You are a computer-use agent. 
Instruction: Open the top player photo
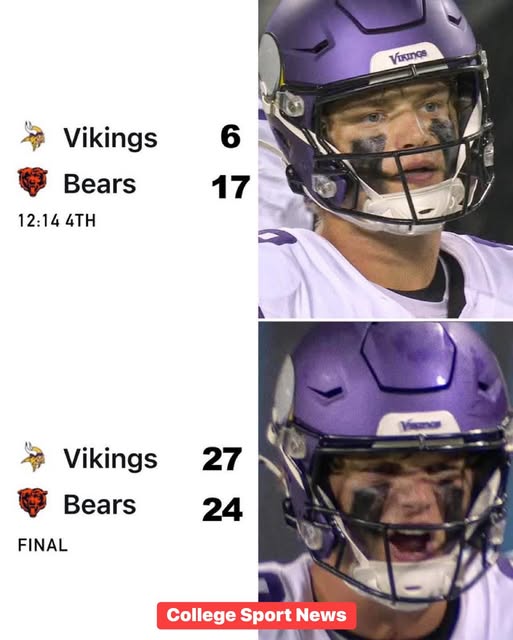[x=386, y=159]
